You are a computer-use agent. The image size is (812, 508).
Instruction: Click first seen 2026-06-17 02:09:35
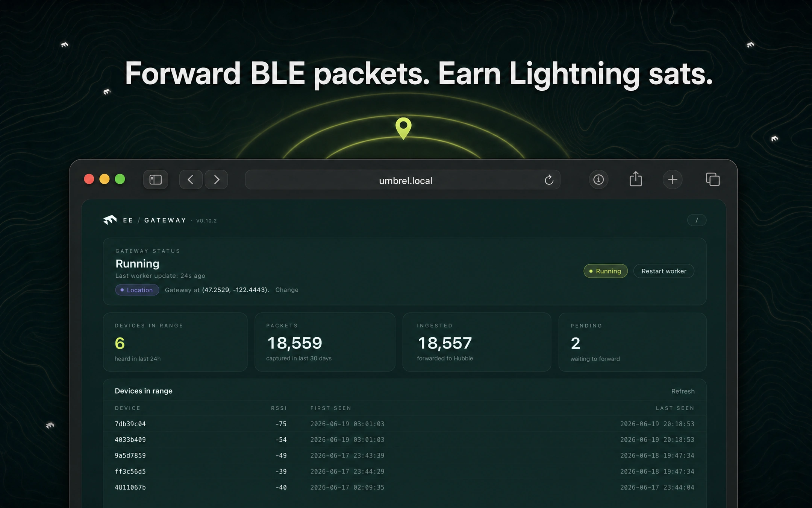coord(347,487)
